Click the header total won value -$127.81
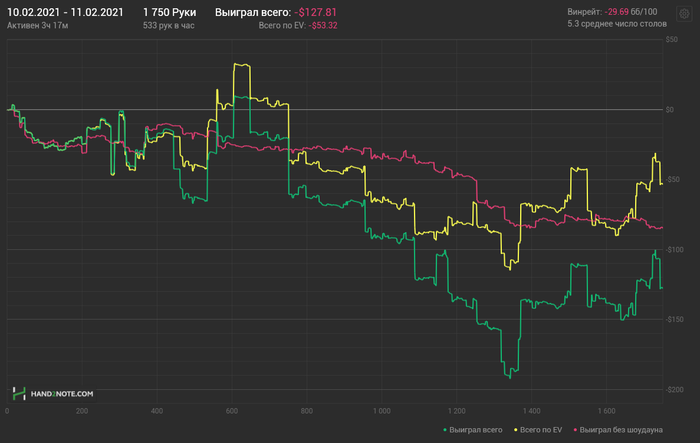The image size is (700, 443). [x=317, y=12]
